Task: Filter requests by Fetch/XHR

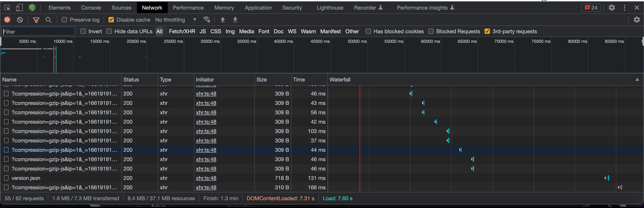Action: click(x=182, y=32)
